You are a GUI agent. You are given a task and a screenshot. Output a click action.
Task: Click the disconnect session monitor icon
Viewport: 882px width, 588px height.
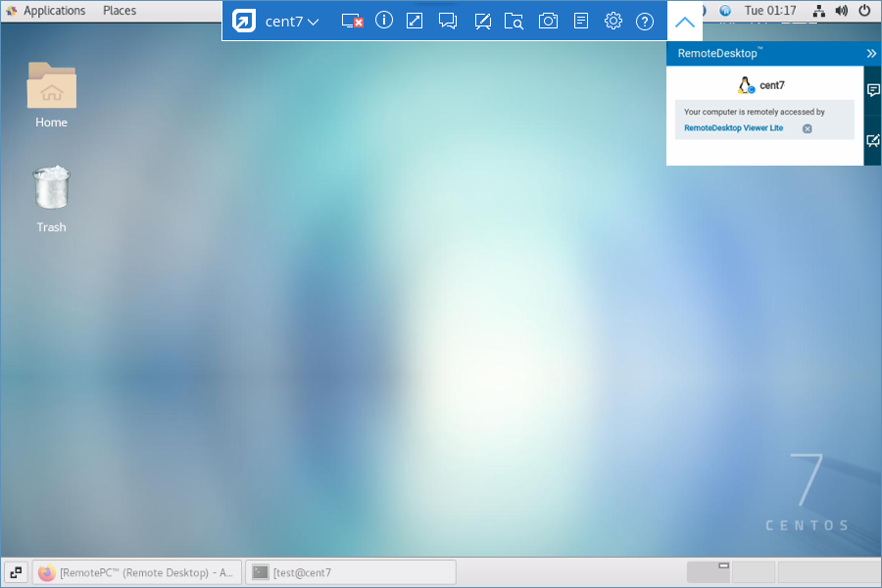coord(353,21)
